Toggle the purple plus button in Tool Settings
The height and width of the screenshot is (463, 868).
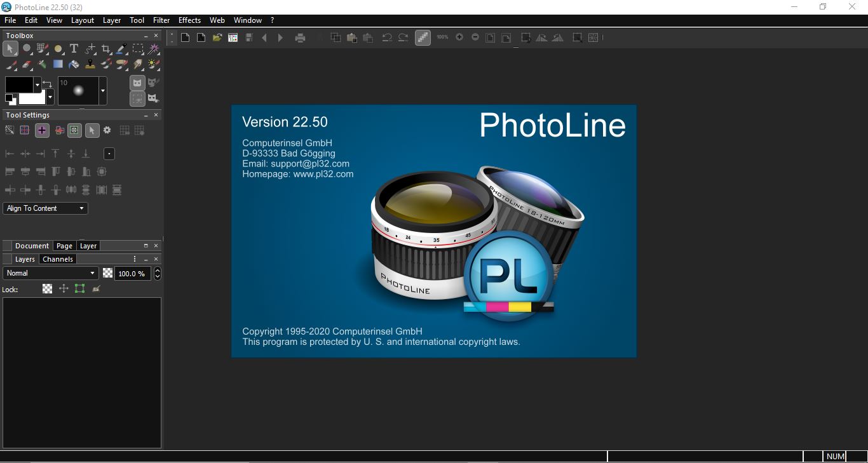click(42, 130)
